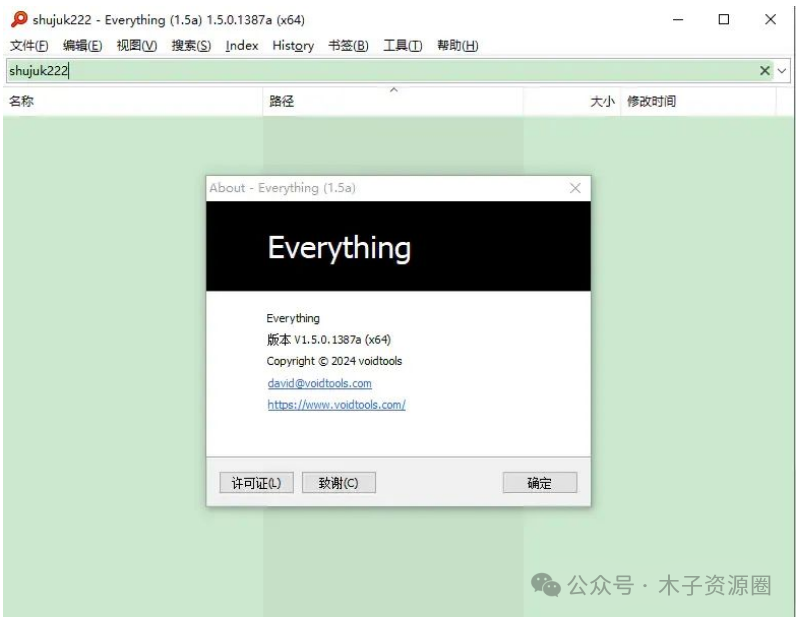The width and height of the screenshot is (797, 617).
Task: Click the 致谢(C) credits button
Action: 339,482
